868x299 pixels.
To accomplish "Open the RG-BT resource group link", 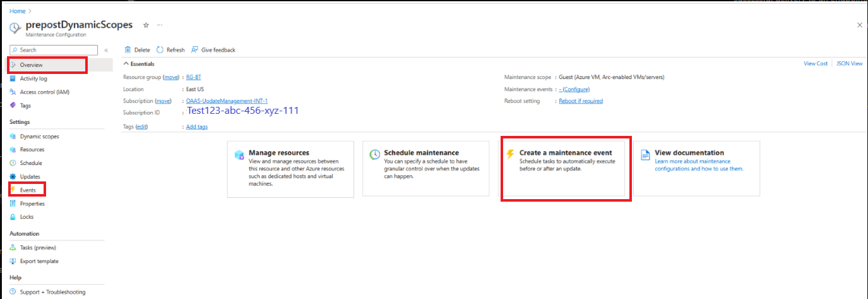I will click(193, 77).
